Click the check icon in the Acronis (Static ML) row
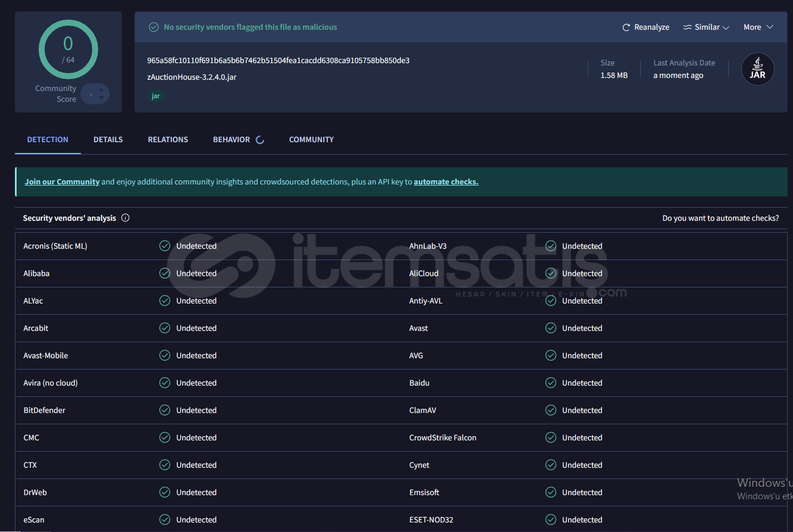Viewport: 793px width, 532px height. pyautogui.click(x=165, y=246)
